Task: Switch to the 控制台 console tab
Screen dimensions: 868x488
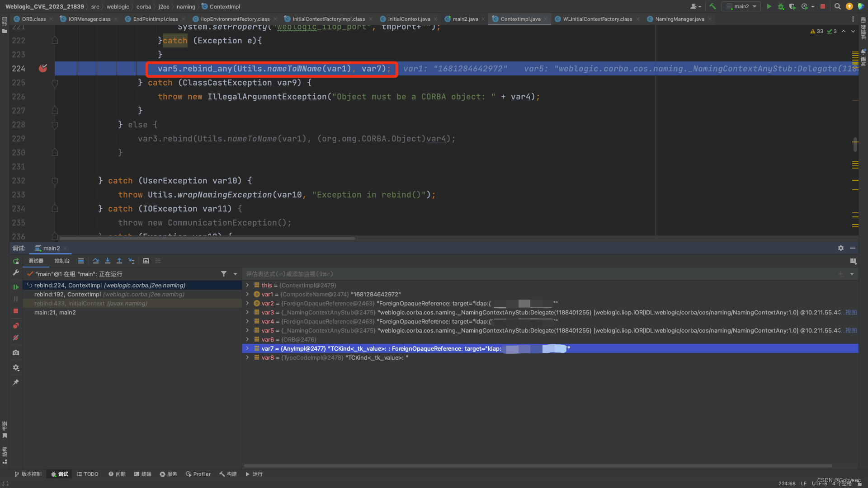Action: 62,261
